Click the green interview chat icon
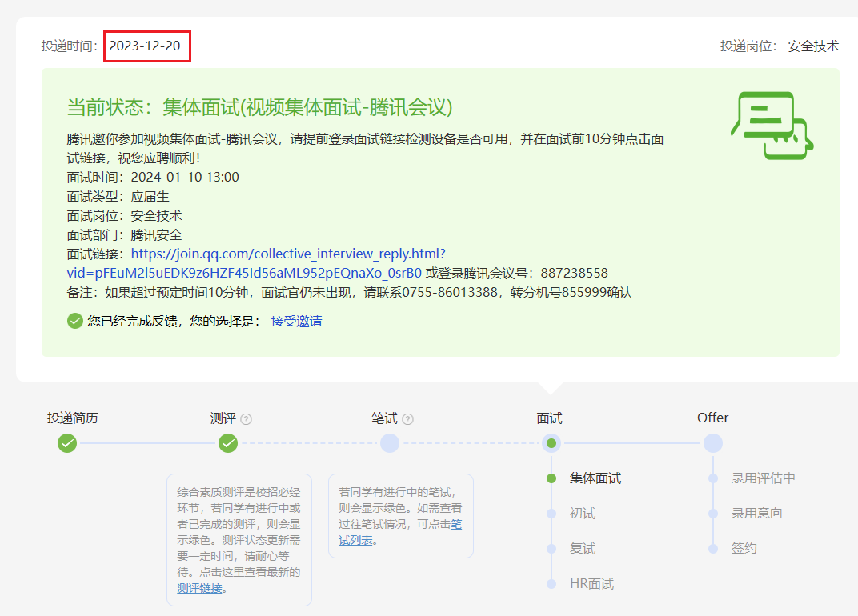Viewport: 858px width, 616px height. click(772, 126)
